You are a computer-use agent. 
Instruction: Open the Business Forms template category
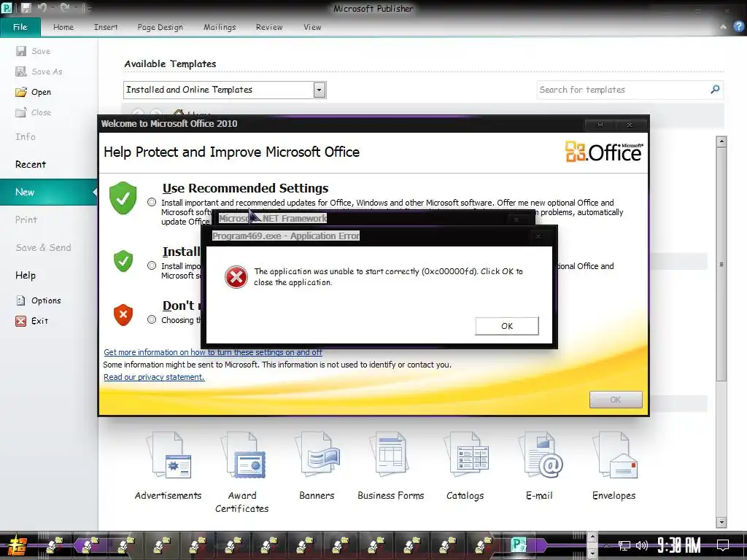pyautogui.click(x=391, y=466)
